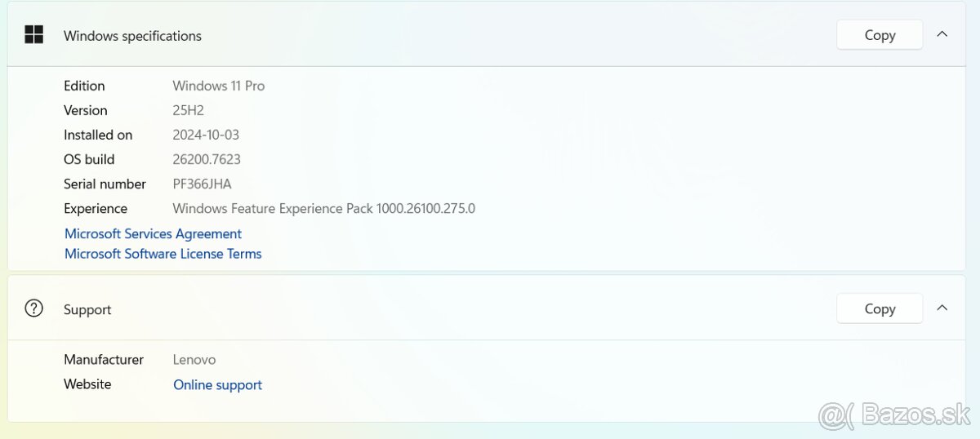The height and width of the screenshot is (439, 980).
Task: Click the Windows specifications header title
Action: 132,36
